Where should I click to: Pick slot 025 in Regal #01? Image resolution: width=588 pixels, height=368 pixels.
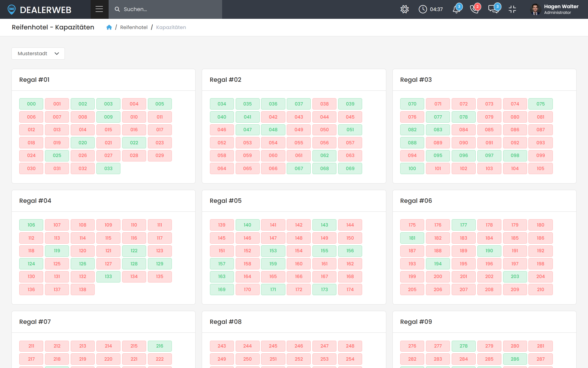click(57, 155)
